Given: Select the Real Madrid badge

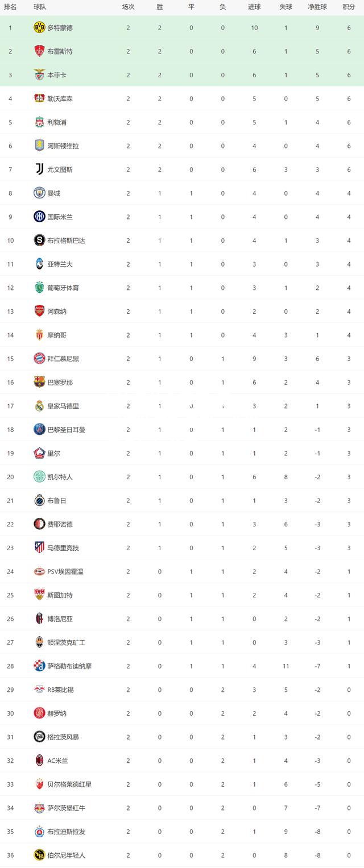Looking at the screenshot, I should (39, 406).
